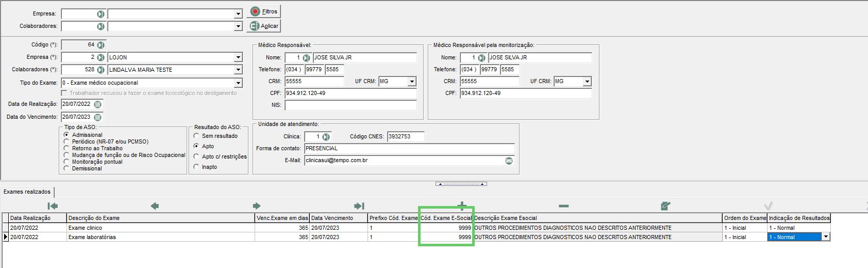Open Exames realizados tab
The image size is (868, 268).
pyautogui.click(x=27, y=192)
